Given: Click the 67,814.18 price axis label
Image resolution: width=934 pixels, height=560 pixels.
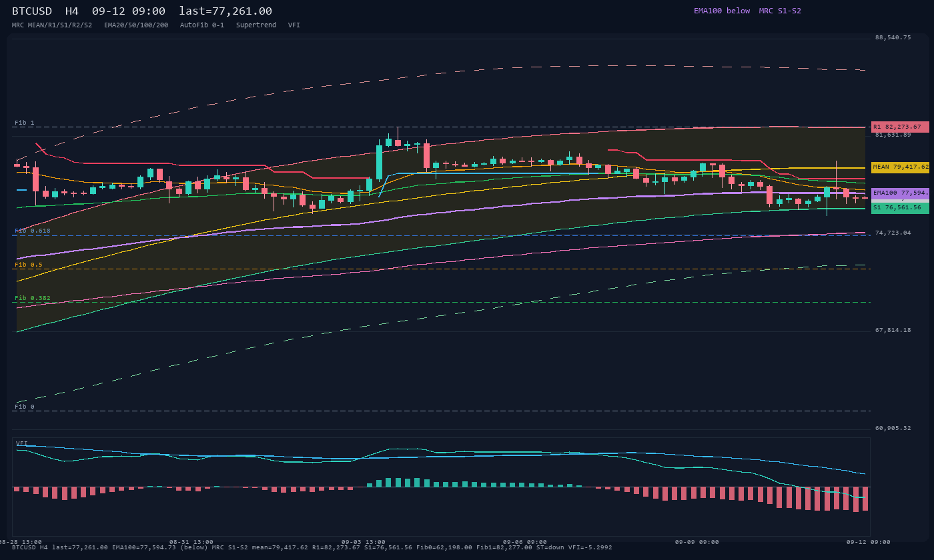Looking at the screenshot, I should 893,330.
